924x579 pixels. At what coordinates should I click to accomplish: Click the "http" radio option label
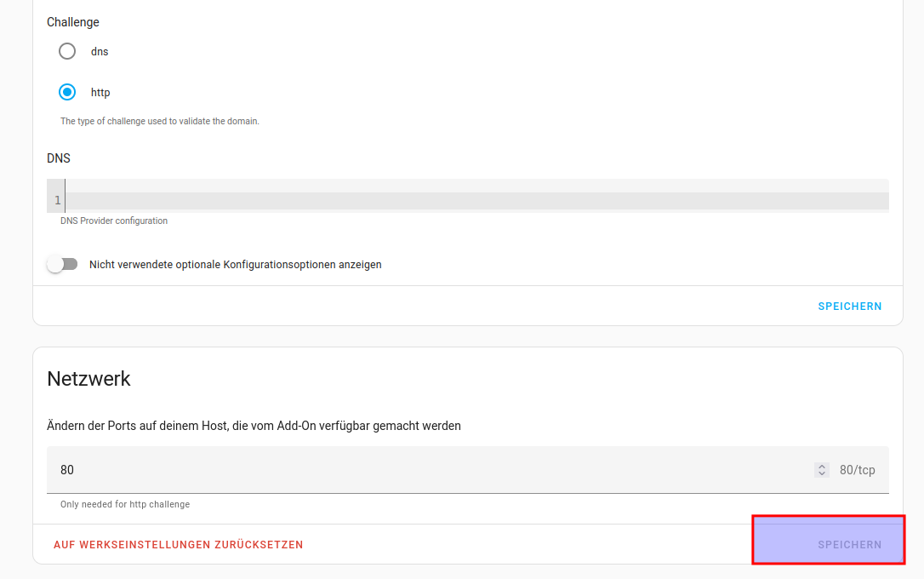(100, 93)
